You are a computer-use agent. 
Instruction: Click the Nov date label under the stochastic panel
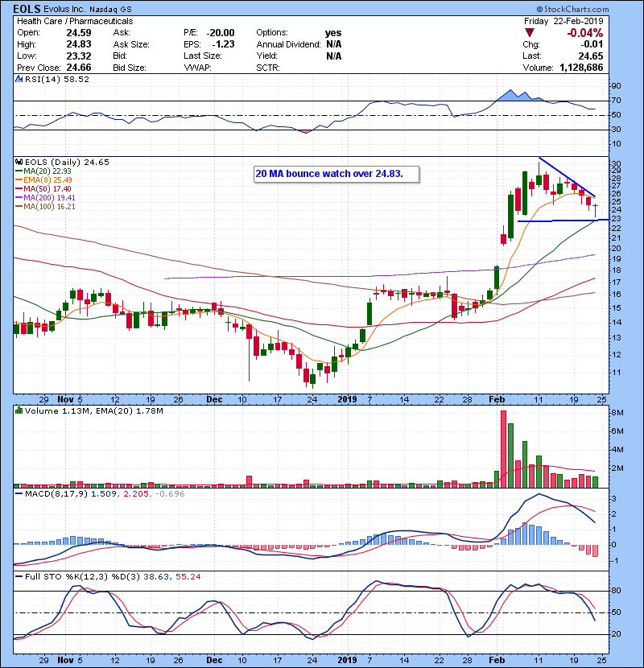[66, 660]
